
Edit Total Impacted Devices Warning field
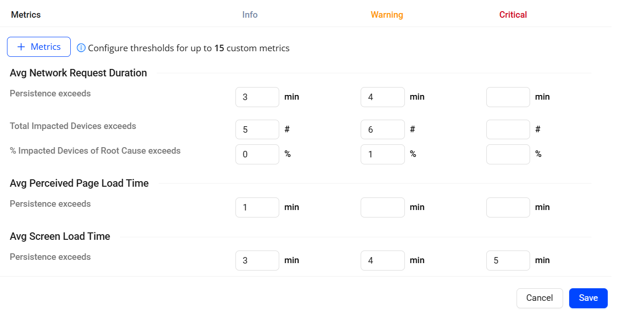tap(382, 129)
